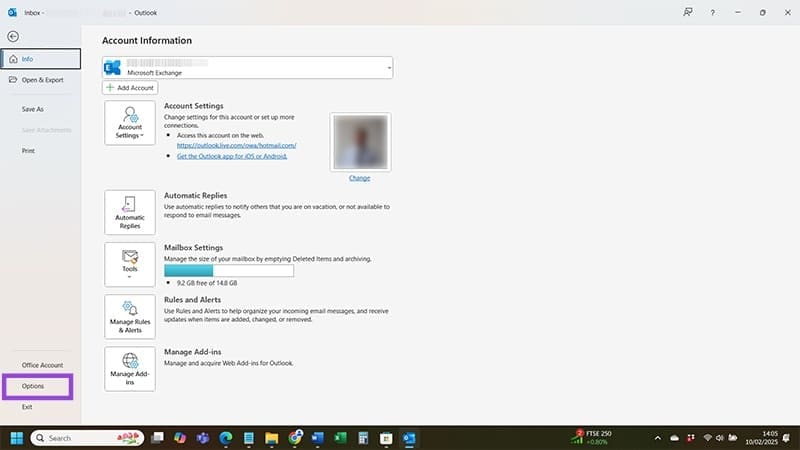Open the network Wi-Fi tray icon
This screenshot has height=450, width=800.
[707, 438]
